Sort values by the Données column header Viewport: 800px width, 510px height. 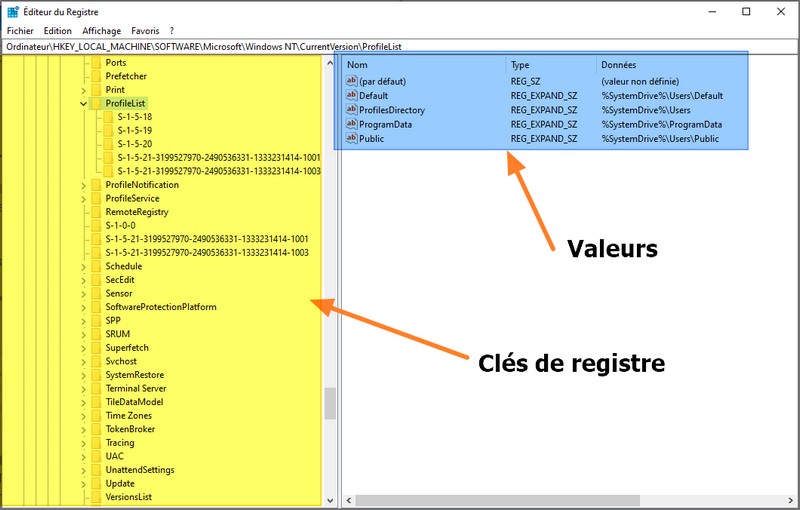point(671,65)
